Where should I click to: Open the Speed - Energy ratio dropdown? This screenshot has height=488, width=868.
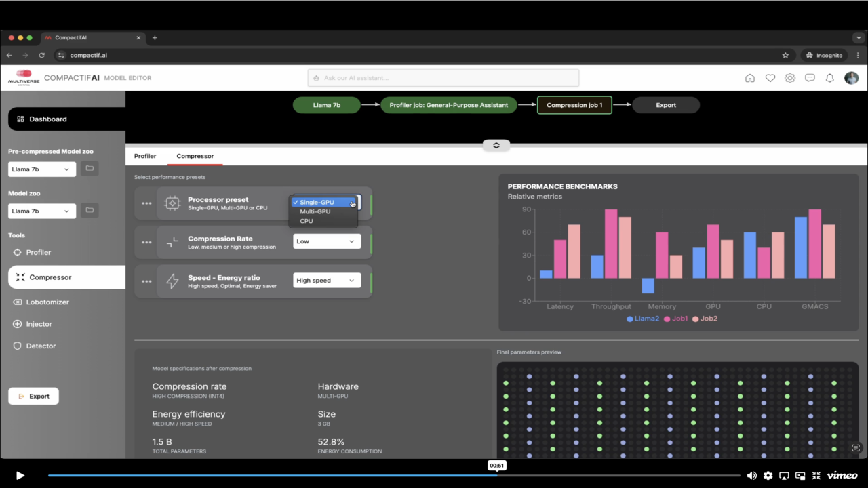[x=327, y=281]
